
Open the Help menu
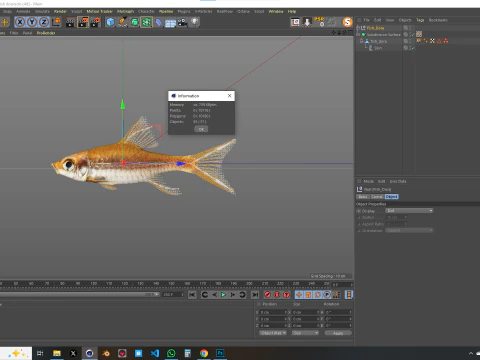[292, 11]
